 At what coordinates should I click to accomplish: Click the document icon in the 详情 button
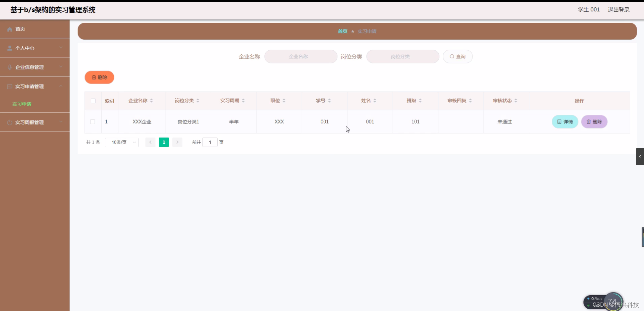pyautogui.click(x=559, y=121)
